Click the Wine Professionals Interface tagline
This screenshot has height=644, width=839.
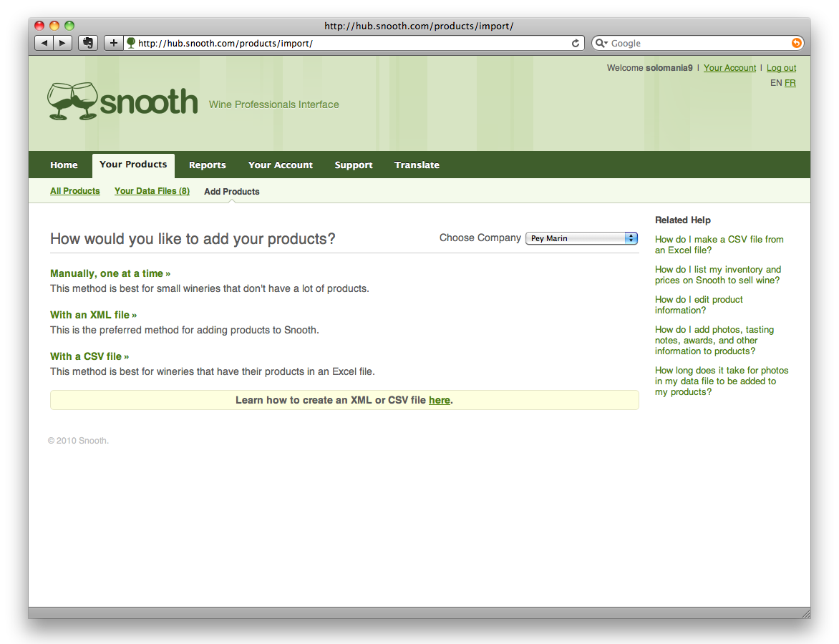pyautogui.click(x=273, y=105)
